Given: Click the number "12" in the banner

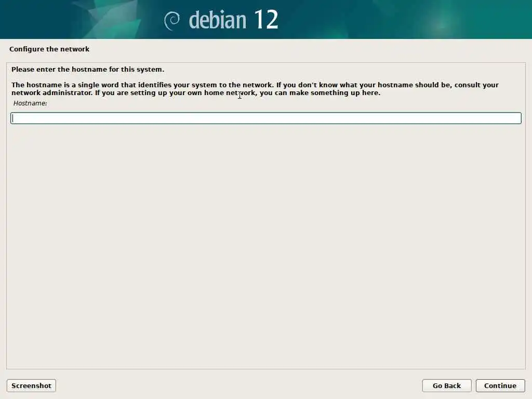Looking at the screenshot, I should 266,20.
